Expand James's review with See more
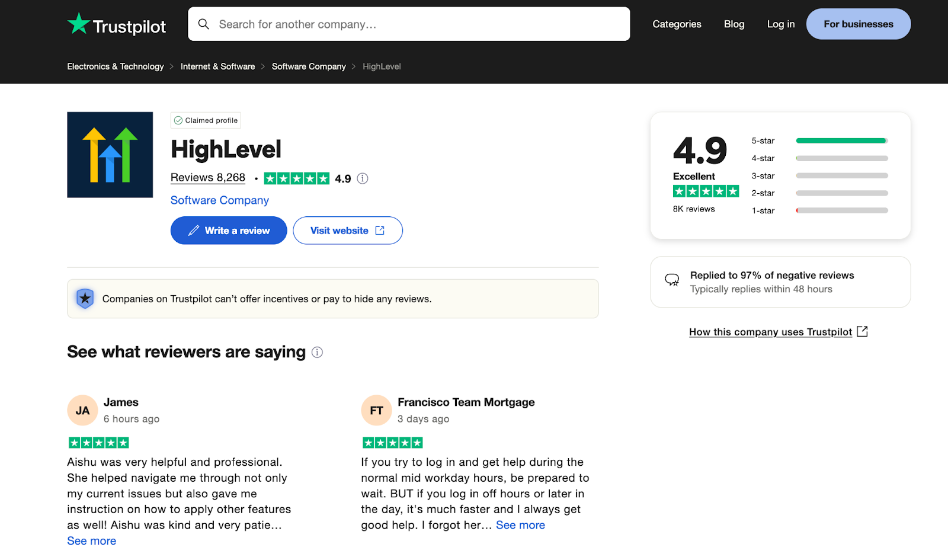Screen dimensions: 948x560 (92, 541)
